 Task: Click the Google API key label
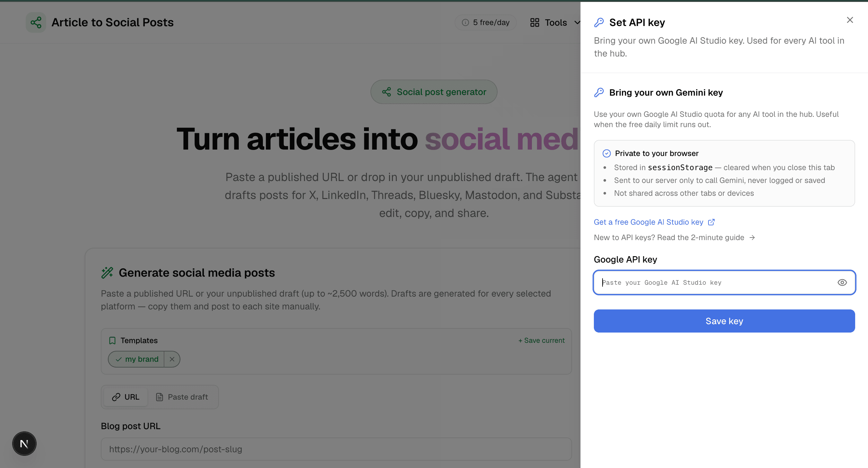(x=625, y=259)
